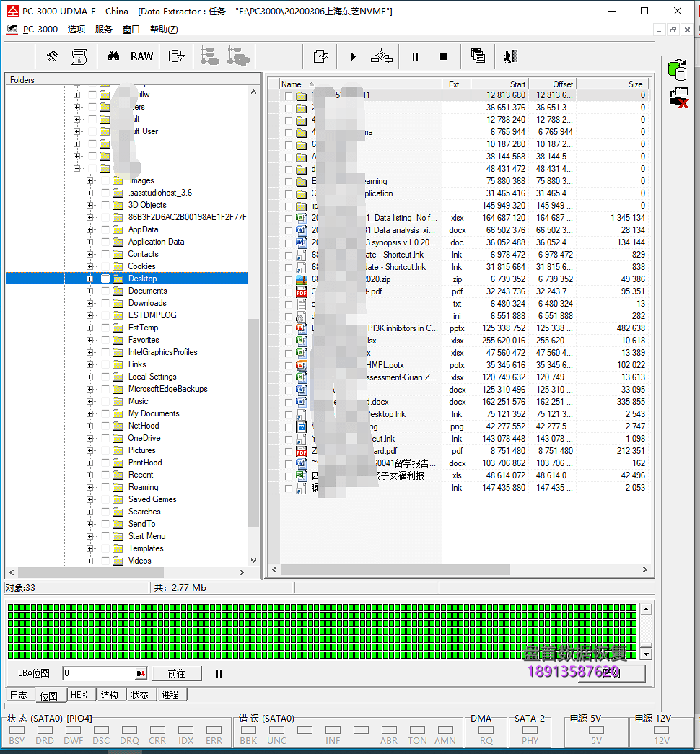The width and height of the screenshot is (700, 754).
Task: Expand the Saved Games folder node
Action: [x=89, y=499]
